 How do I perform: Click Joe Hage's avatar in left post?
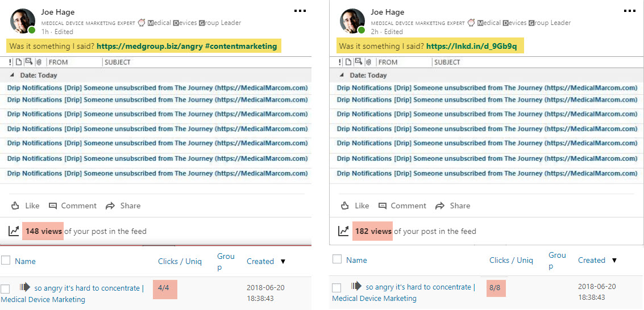coord(23,21)
